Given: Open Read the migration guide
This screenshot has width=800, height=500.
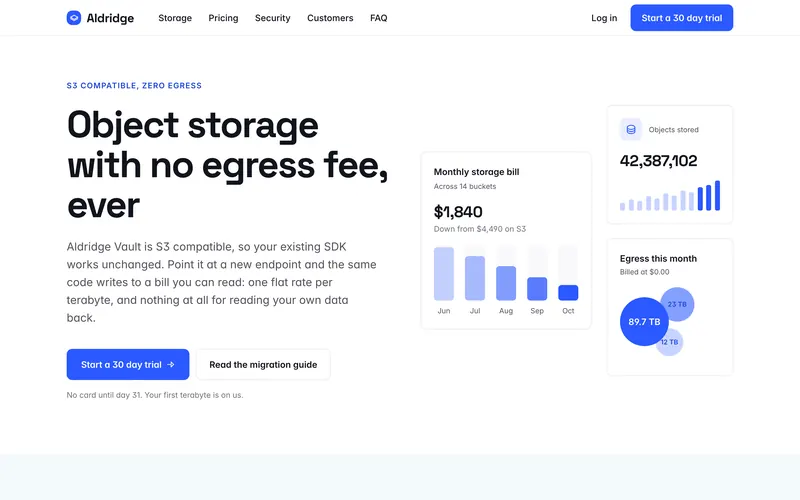Looking at the screenshot, I should (x=263, y=364).
